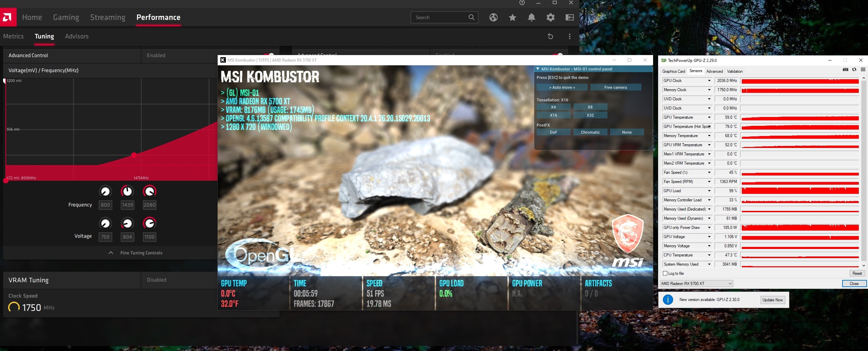Viewport: 868px width, 351px height.
Task: Select the Chromatic PostFX button
Action: (x=590, y=132)
